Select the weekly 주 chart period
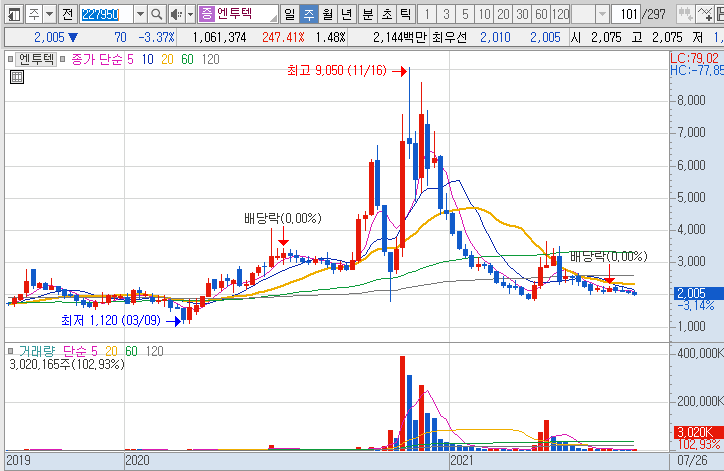 308,14
